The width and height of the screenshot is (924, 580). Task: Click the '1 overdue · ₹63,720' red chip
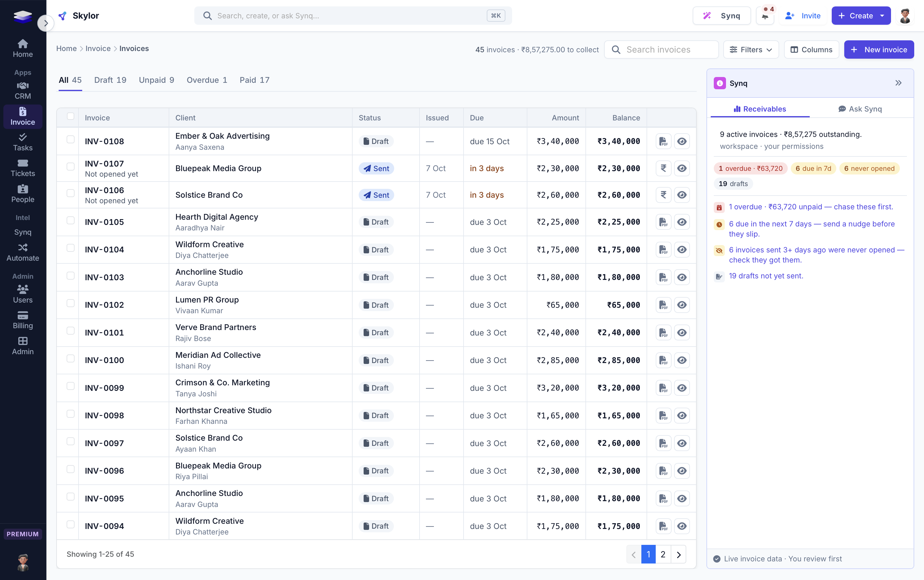pos(750,168)
